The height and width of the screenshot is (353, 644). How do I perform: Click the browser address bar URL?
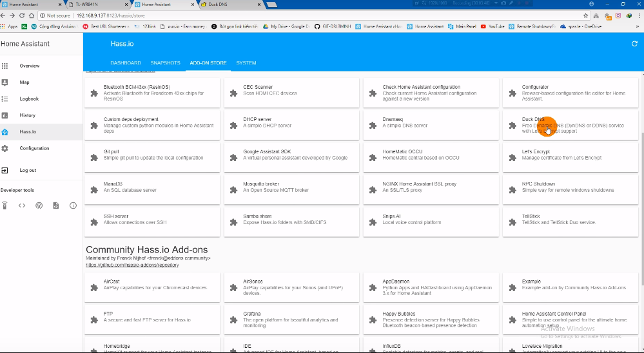tap(110, 15)
